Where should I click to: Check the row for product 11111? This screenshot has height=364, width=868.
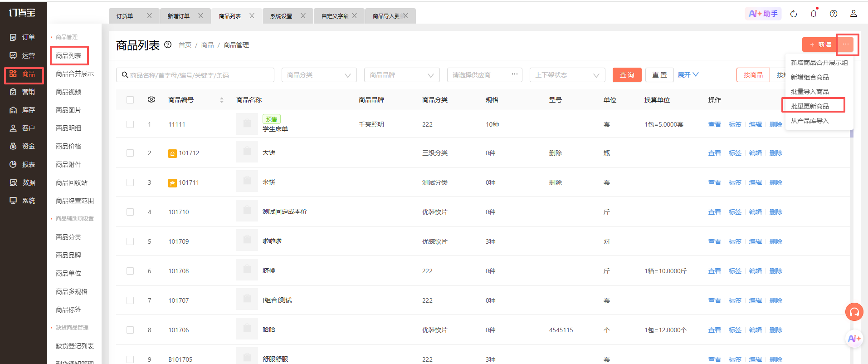coord(130,124)
